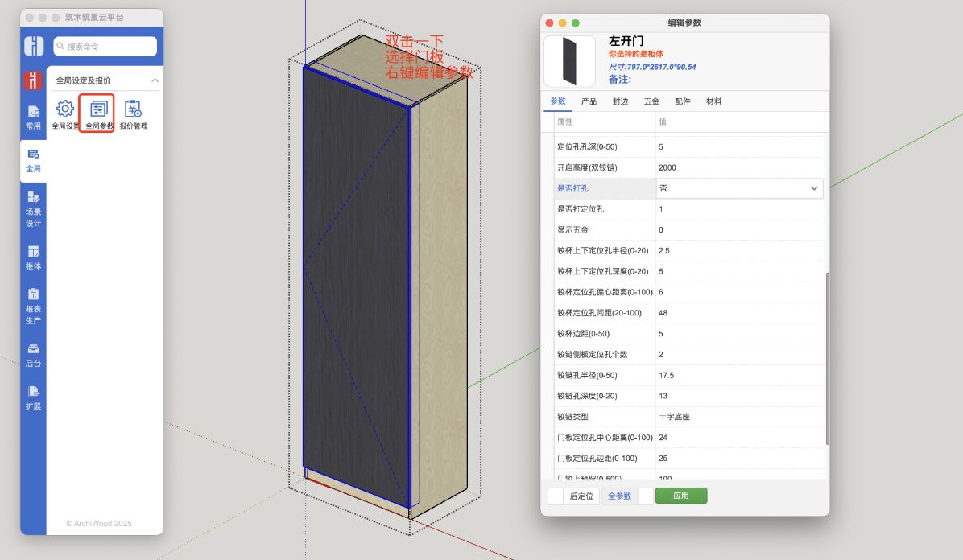Select 常用 in the left sidebar
Image resolution: width=963 pixels, height=560 pixels.
(33, 117)
